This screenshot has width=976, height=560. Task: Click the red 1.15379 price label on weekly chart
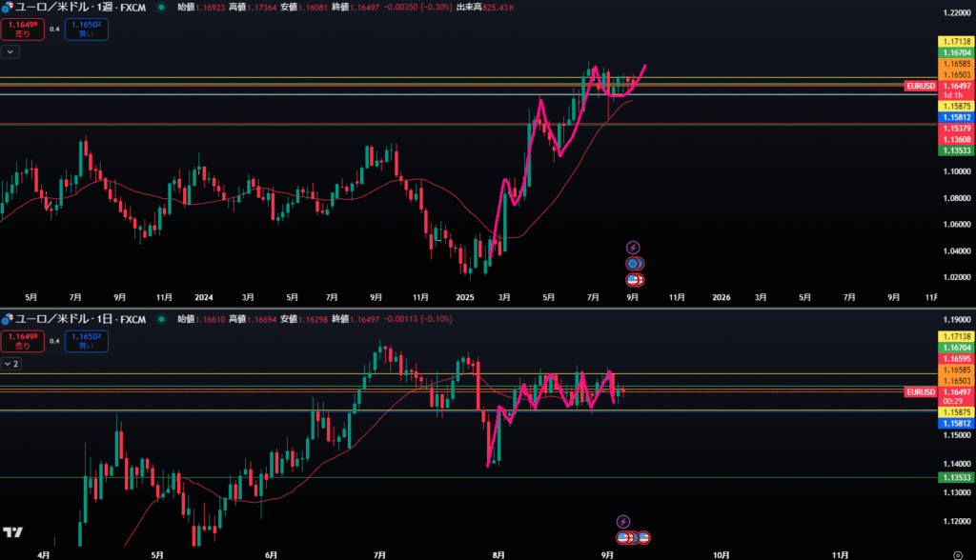click(x=955, y=129)
